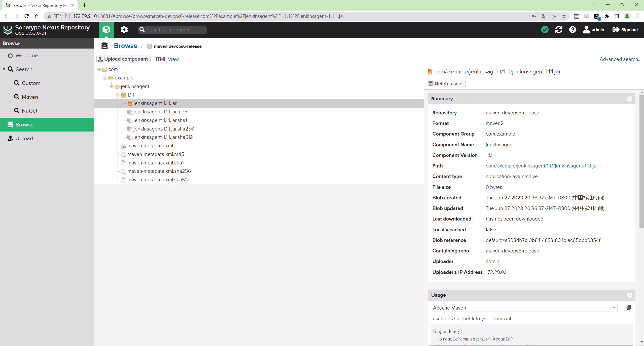Open the server administration gear icon
This screenshot has width=644, height=346.
coord(124,30)
